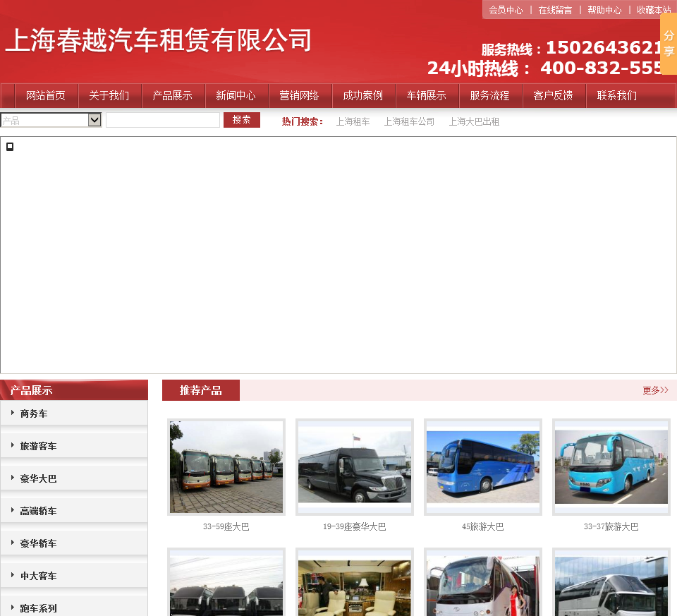Go to 服务流程 page

tap(490, 95)
